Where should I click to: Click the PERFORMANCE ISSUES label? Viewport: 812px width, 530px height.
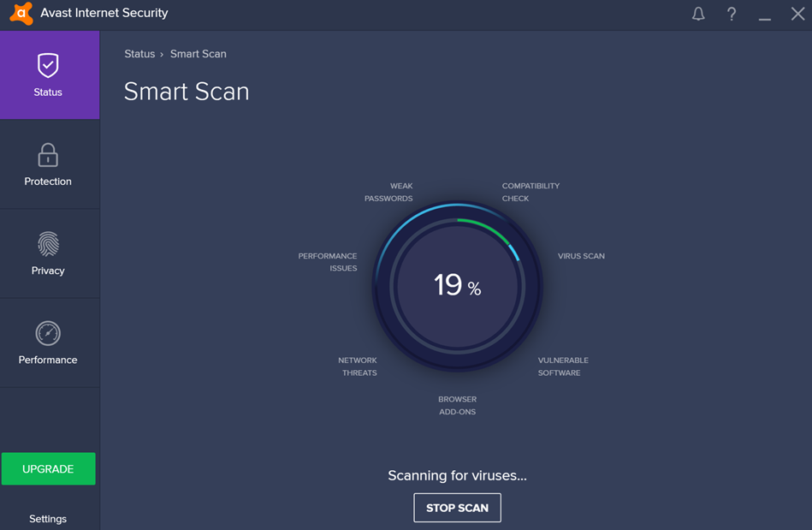[328, 262]
